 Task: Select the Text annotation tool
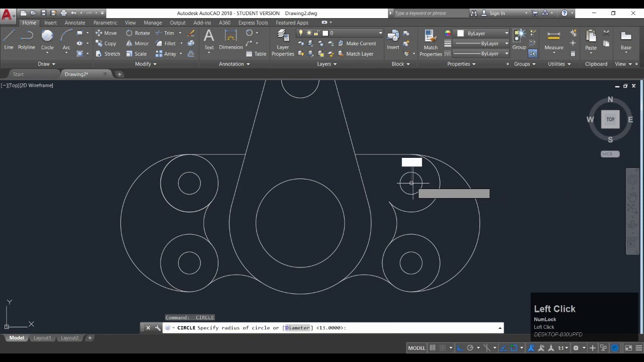(x=209, y=39)
